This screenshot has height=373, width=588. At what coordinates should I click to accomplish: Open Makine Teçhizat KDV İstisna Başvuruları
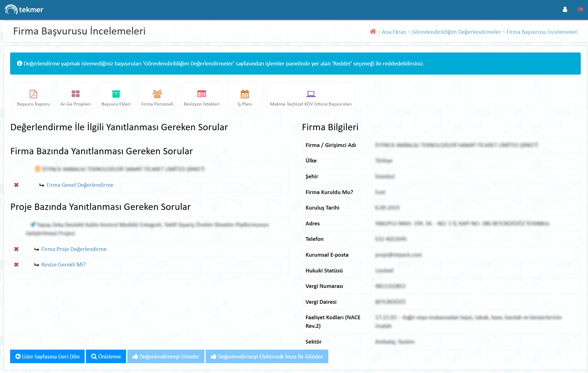pos(311,96)
